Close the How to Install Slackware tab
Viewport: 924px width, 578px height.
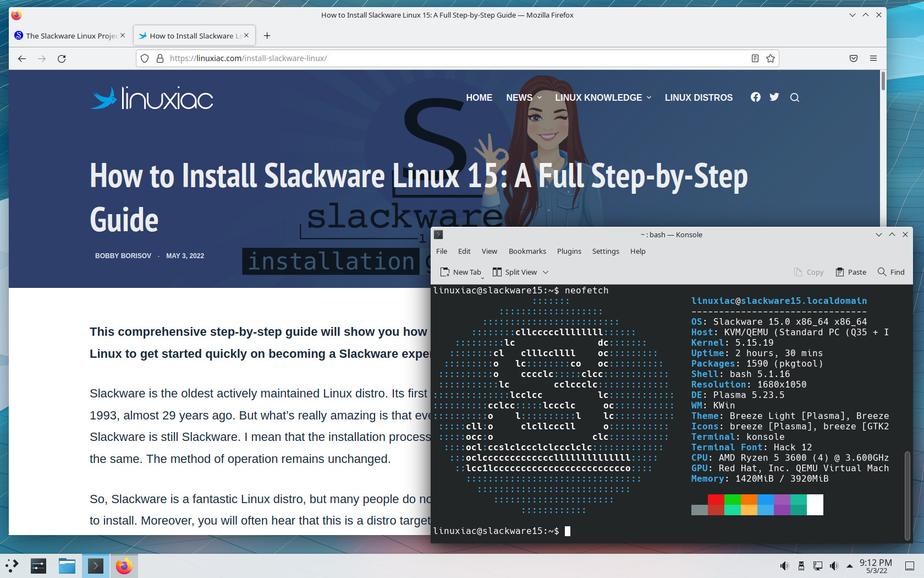[x=246, y=35]
